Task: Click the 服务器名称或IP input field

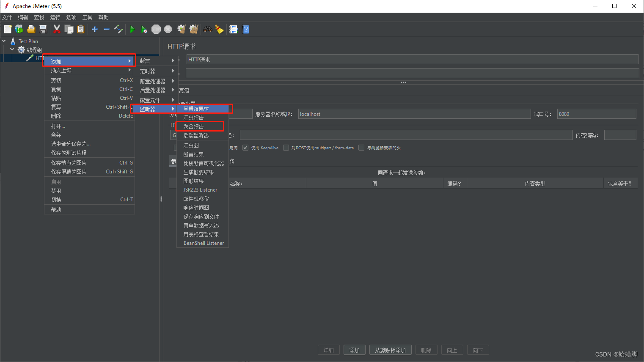Action: coord(414,114)
